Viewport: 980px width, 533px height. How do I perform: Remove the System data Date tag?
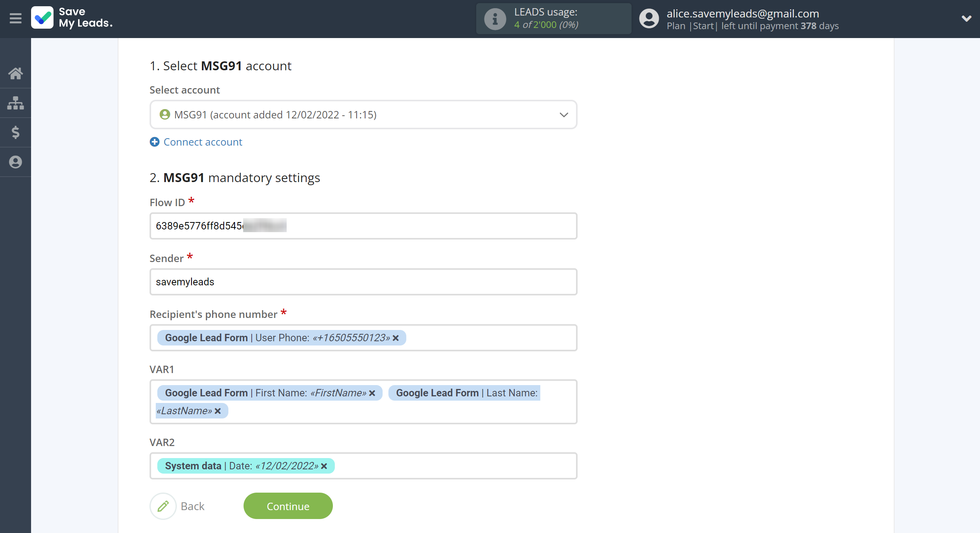point(324,466)
